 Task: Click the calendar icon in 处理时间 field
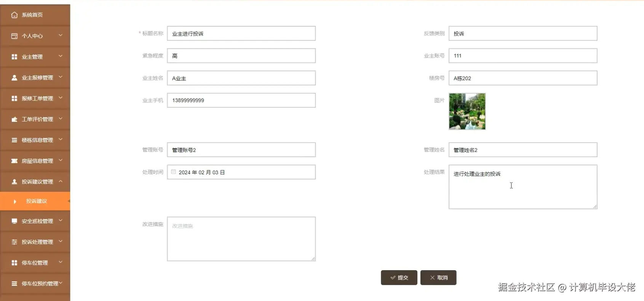point(174,172)
